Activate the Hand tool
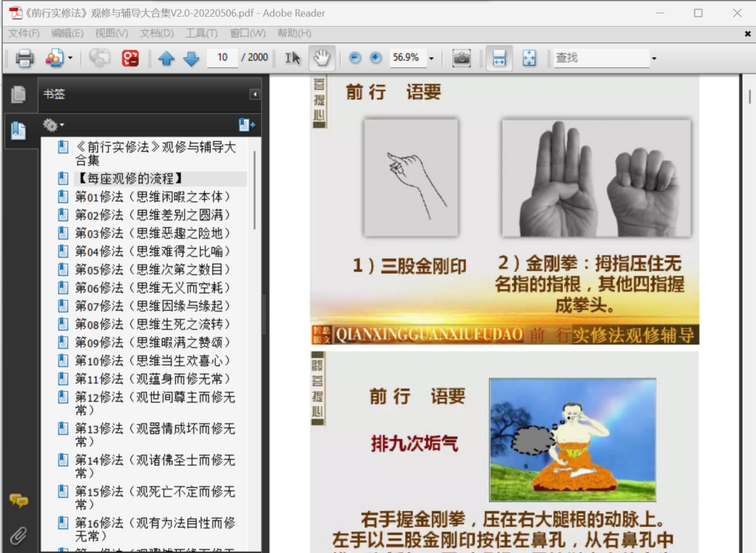Viewport: 756px width, 553px height. pyautogui.click(x=321, y=58)
